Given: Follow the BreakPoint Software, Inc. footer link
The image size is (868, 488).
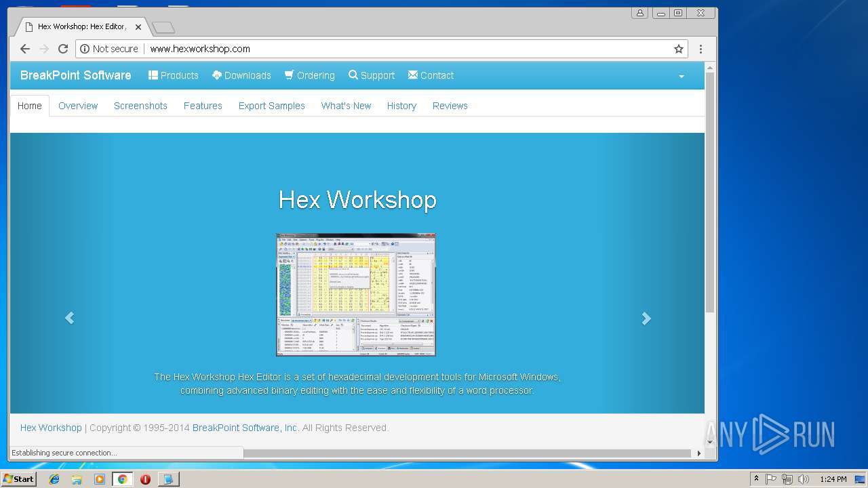Looking at the screenshot, I should pos(245,428).
